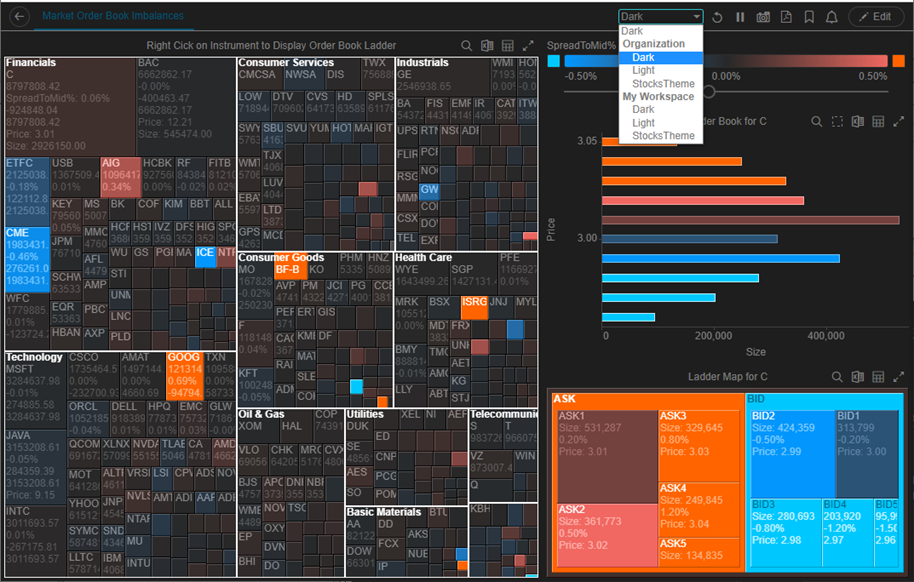This screenshot has width=914, height=582.
Task: Select the GOOG cell in Technology
Action: click(184, 375)
